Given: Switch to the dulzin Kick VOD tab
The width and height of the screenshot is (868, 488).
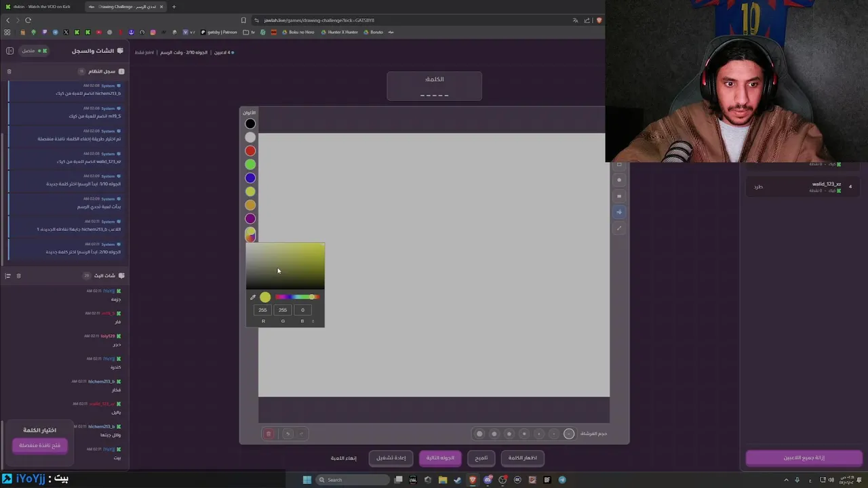Looking at the screenshot, I should point(42,7).
